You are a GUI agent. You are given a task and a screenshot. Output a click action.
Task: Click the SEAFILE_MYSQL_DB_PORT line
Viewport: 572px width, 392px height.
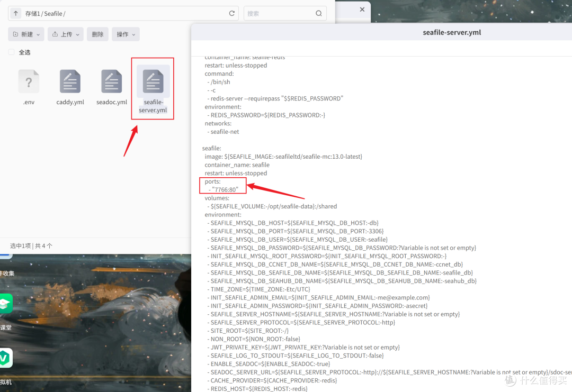click(296, 231)
